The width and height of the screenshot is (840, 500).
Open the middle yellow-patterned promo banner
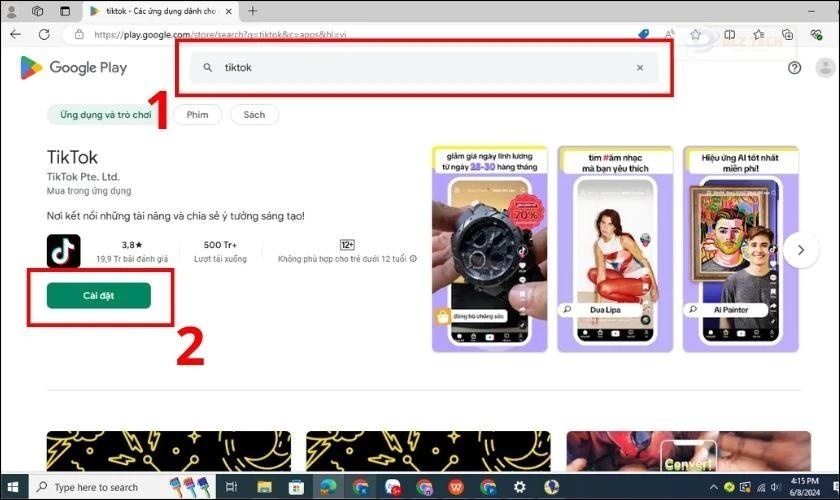428,451
